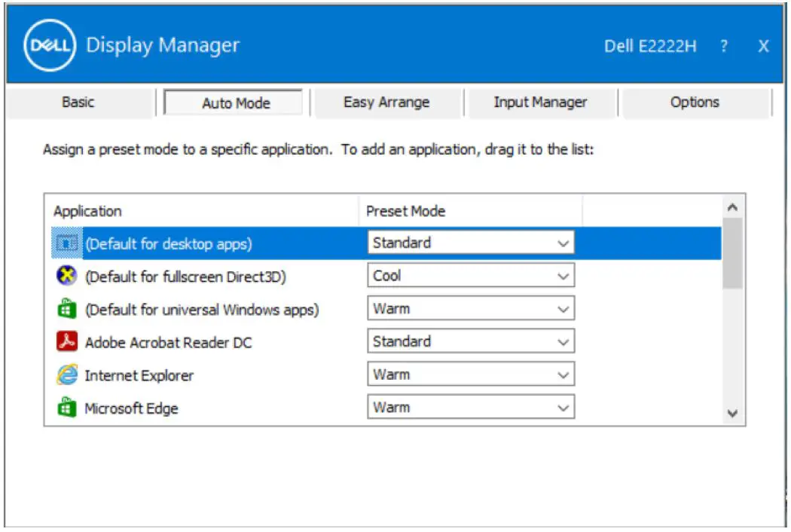
Task: Open the Options tab
Action: pyautogui.click(x=695, y=102)
